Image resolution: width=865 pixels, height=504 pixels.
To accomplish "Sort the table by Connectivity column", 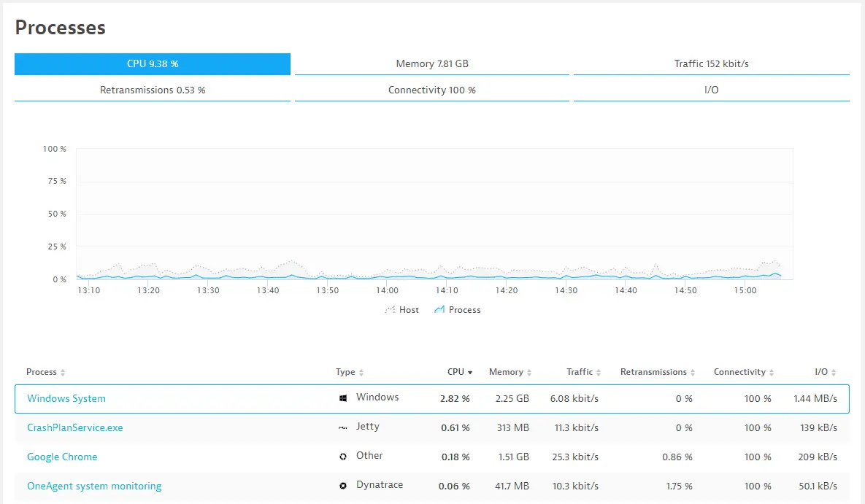I will pos(744,372).
